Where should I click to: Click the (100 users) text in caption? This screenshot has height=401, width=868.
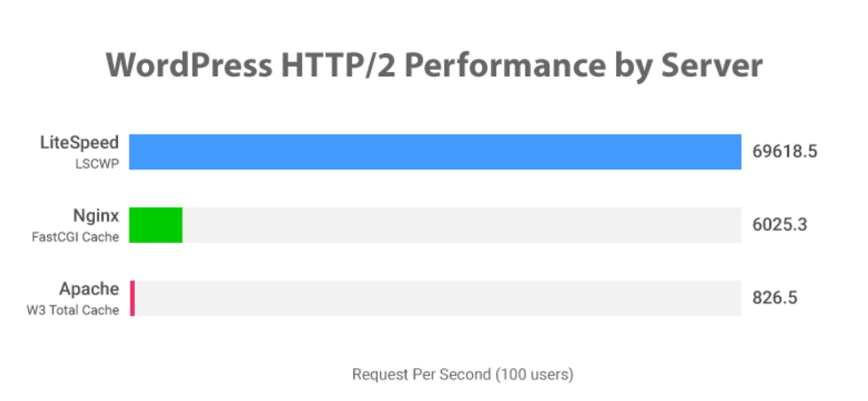pyautogui.click(x=533, y=373)
